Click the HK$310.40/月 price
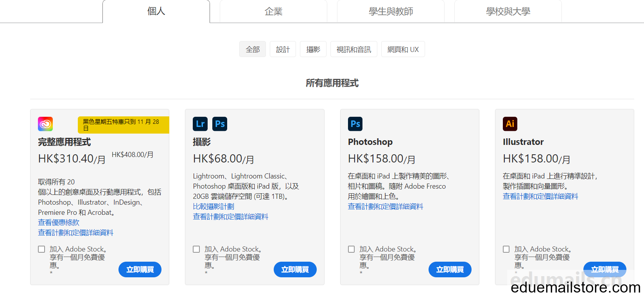This screenshot has height=298, width=644. pos(72,159)
